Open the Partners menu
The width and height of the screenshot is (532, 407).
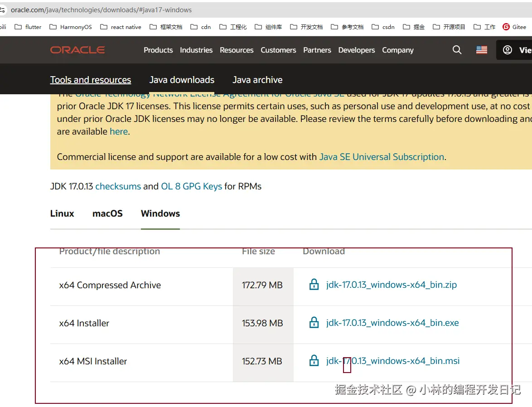tap(317, 50)
